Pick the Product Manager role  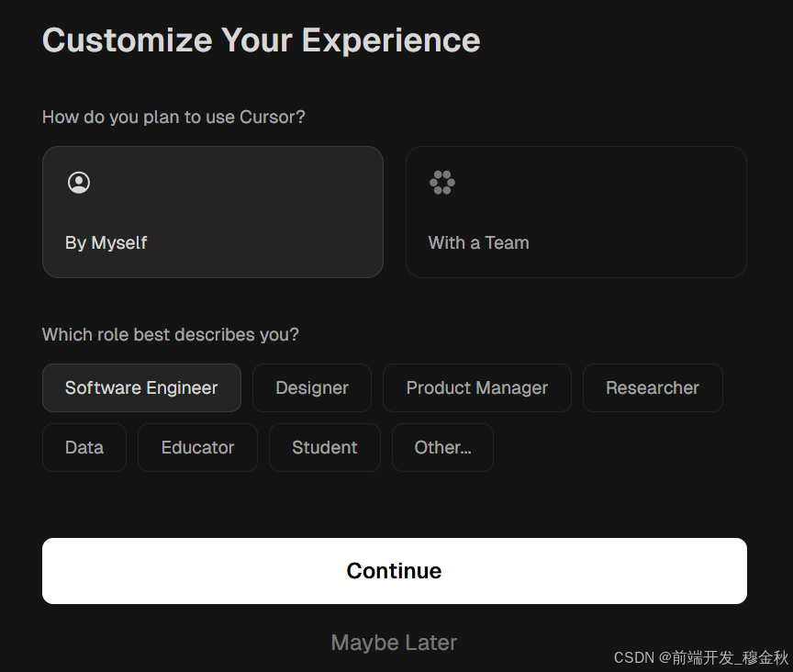pyautogui.click(x=477, y=387)
